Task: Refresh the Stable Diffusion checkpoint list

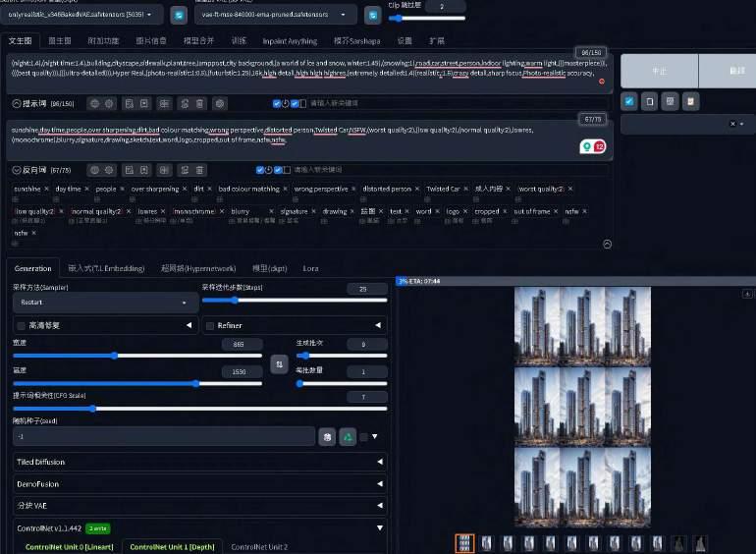Action: [x=179, y=16]
